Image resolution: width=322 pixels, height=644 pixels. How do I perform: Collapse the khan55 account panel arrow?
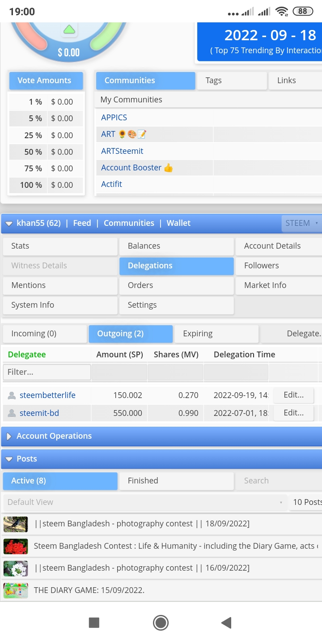pyautogui.click(x=9, y=223)
